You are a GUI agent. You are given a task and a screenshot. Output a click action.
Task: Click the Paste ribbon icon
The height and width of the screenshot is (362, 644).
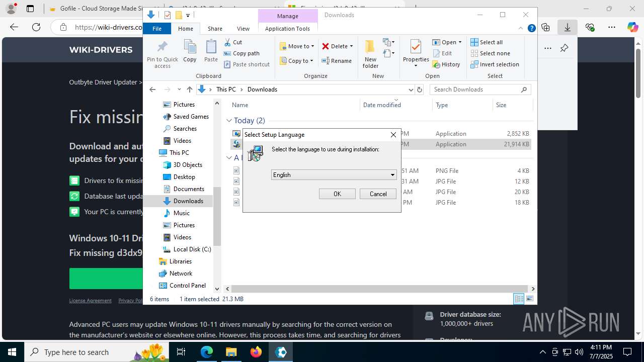click(211, 51)
